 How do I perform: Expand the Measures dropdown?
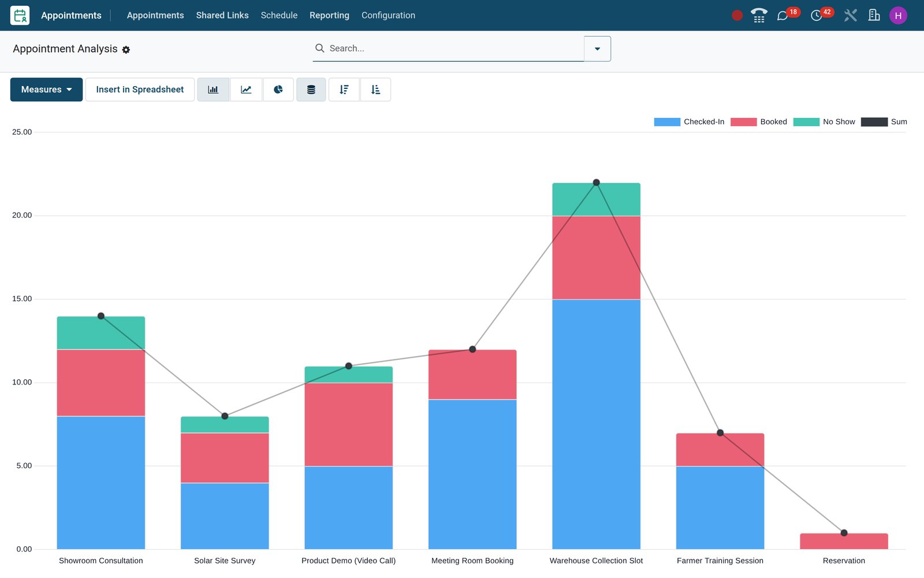[46, 90]
